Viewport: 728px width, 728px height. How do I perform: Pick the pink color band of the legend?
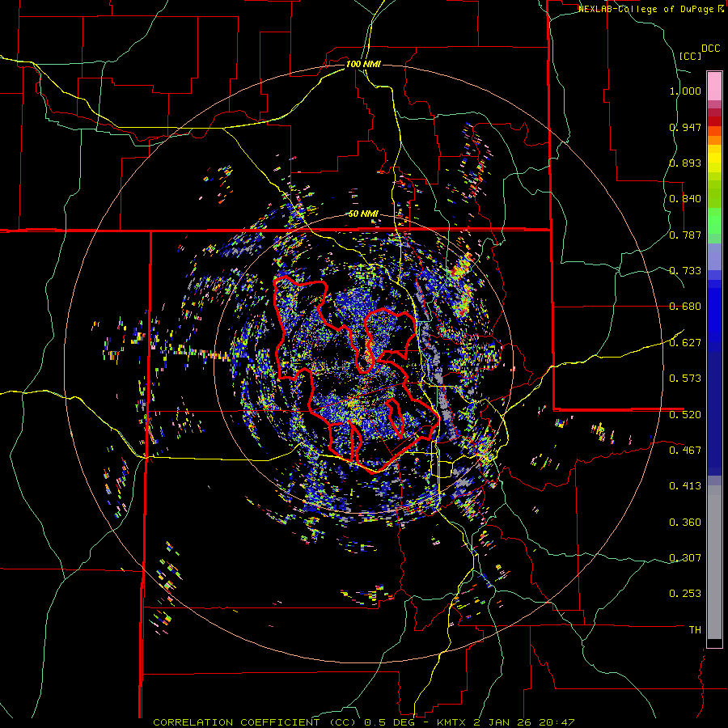pos(714,86)
